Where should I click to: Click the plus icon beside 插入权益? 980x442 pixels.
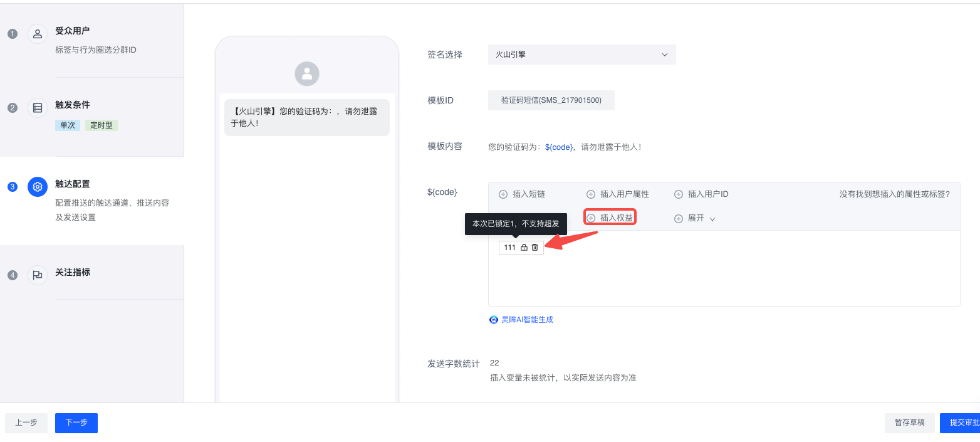(x=590, y=218)
